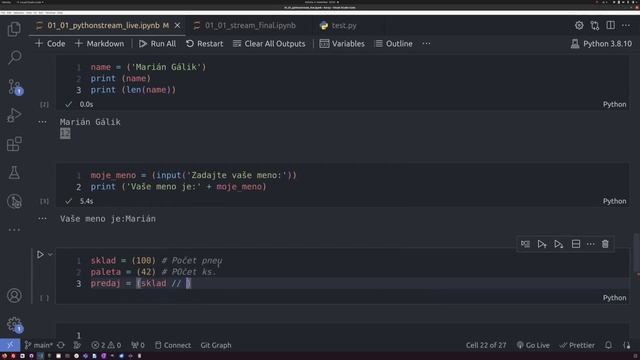The image size is (640, 360).
Task: Open notifications bell in status bar
Action: pos(608,345)
